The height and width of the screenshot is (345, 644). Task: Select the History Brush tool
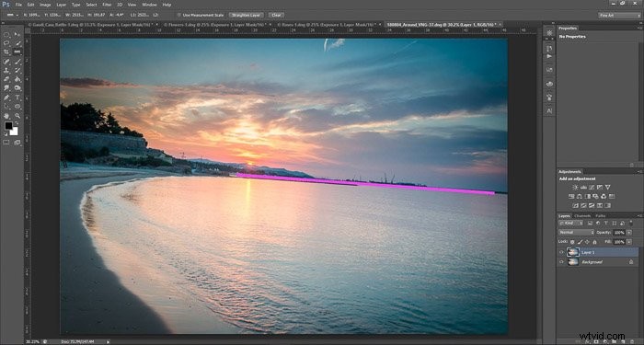point(17,70)
